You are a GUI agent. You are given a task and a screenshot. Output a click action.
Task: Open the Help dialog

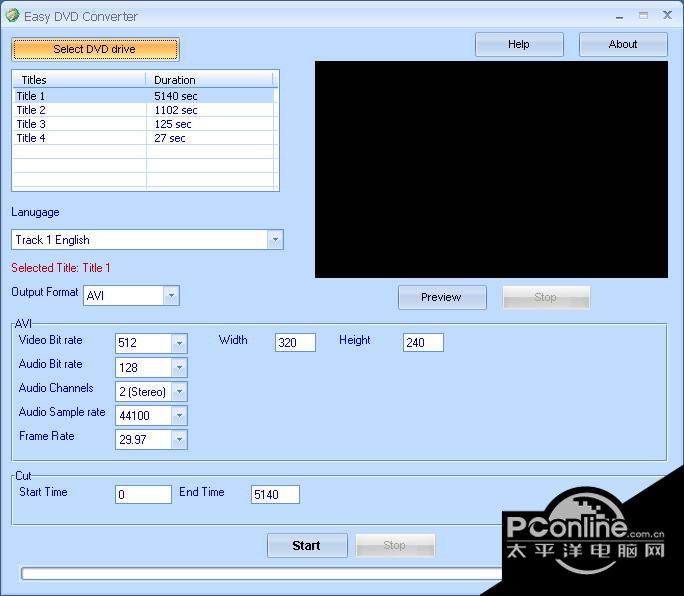pos(519,44)
